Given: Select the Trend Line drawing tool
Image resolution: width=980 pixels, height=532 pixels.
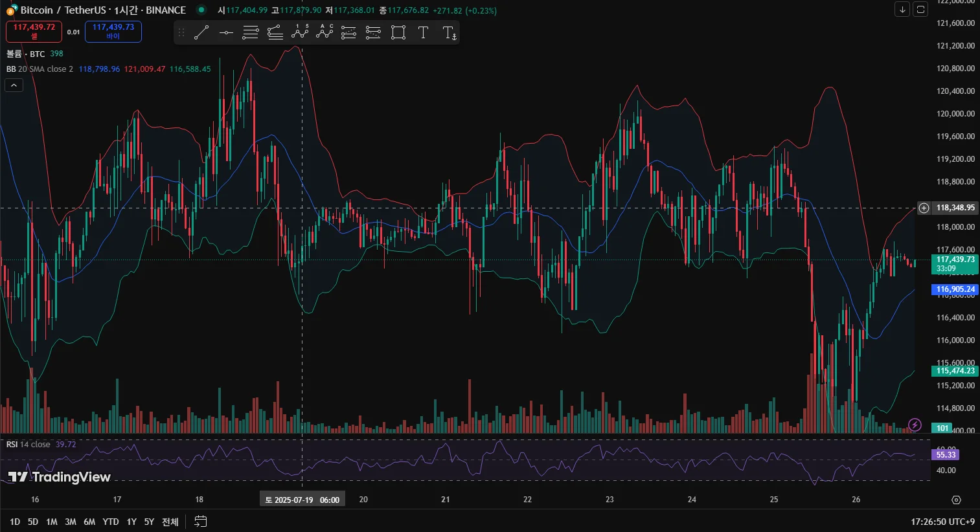Looking at the screenshot, I should [201, 32].
